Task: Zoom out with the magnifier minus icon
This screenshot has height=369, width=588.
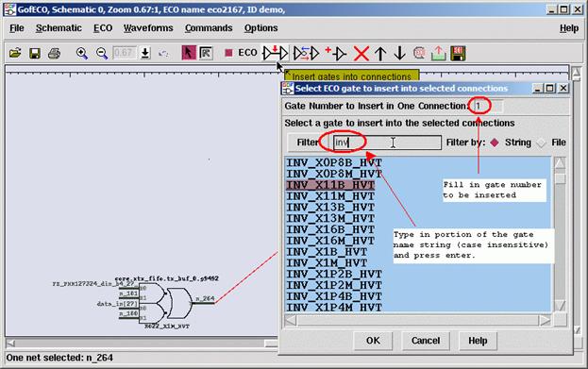Action: pyautogui.click(x=102, y=53)
